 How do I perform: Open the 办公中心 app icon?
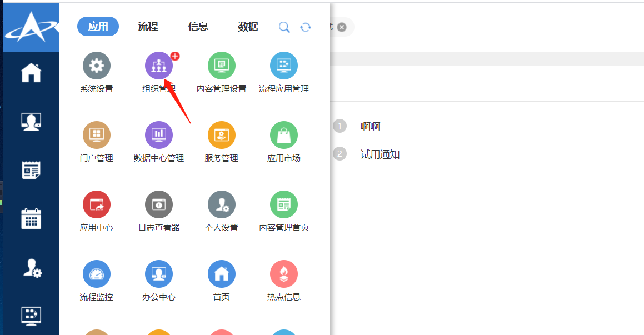pos(159,274)
